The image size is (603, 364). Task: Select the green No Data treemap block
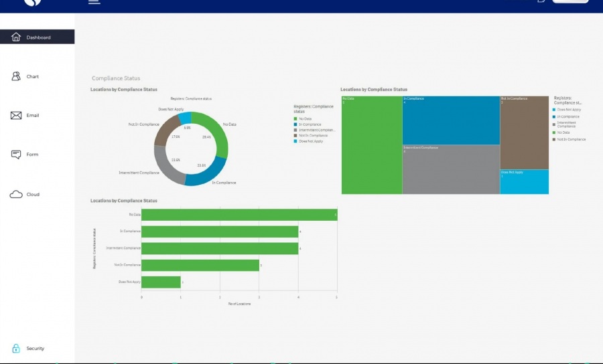372,145
